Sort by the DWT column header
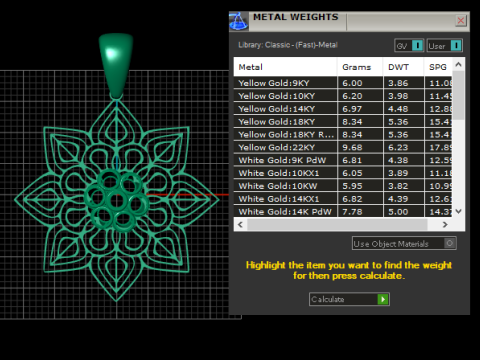The image size is (480, 360). 403,67
